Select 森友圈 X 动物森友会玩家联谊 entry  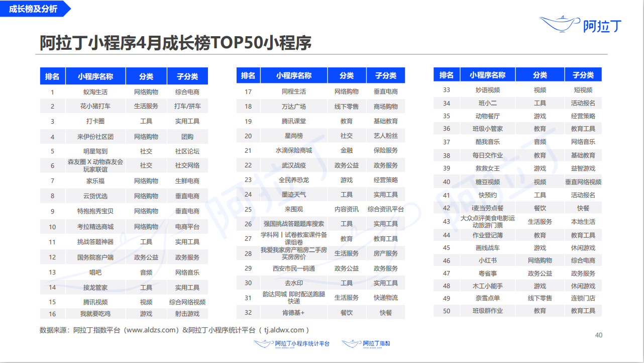95,165
